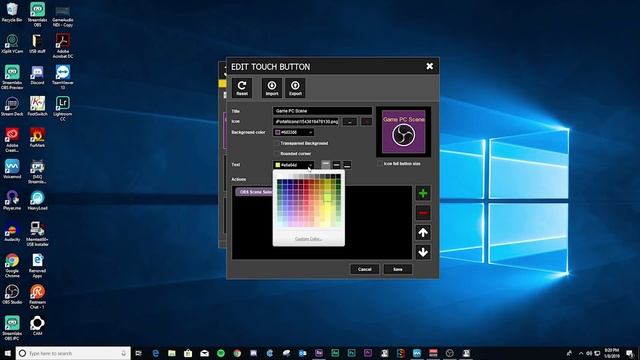Click the Icon path input field
This screenshot has height=360, width=640.
[306, 122]
